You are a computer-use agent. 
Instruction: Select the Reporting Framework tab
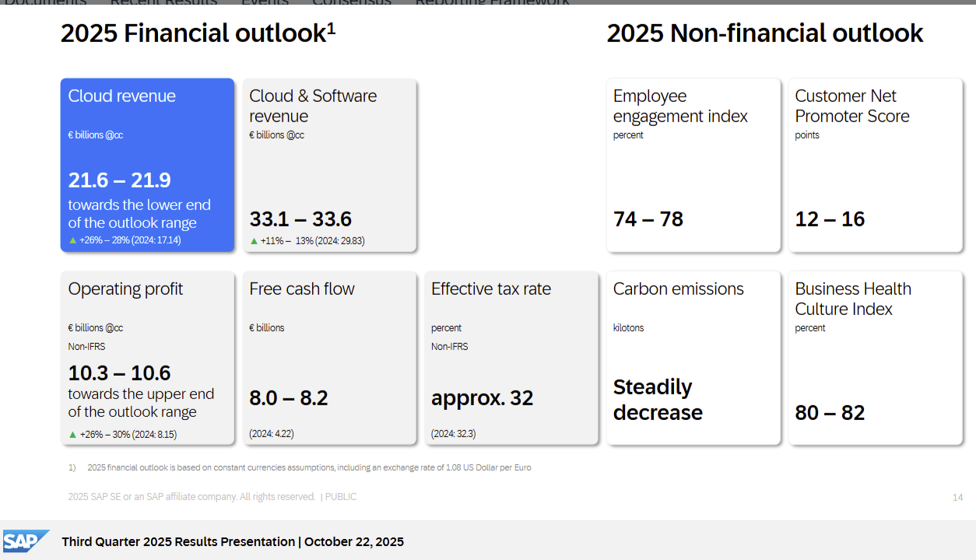point(492,2)
